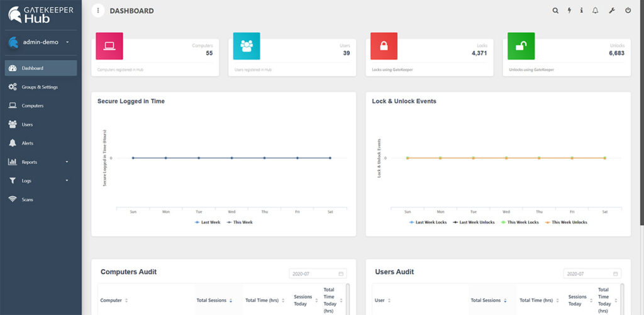The width and height of the screenshot is (644, 315).
Task: Expand the admin-demo account dropdown
Action: tap(67, 42)
